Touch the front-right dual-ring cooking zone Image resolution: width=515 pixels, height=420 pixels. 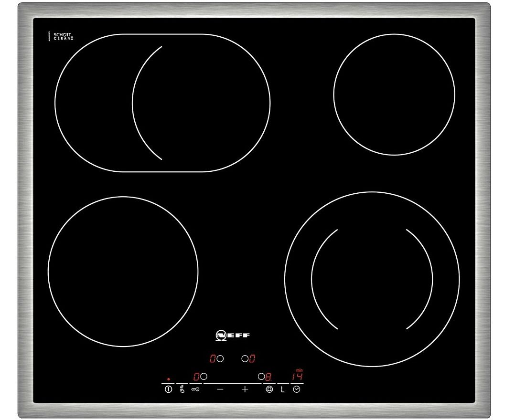(x=372, y=279)
